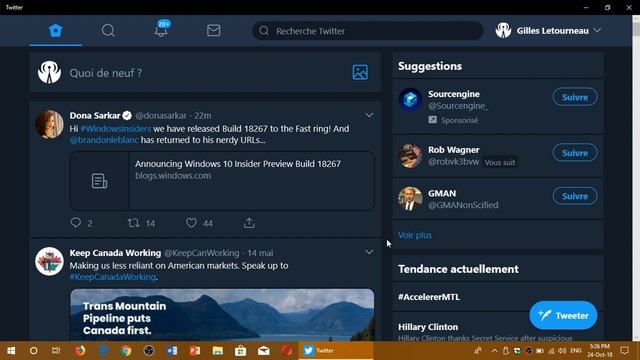The width and height of the screenshot is (640, 360).
Task: Open Keep Canada Working profile avatar
Action: click(49, 261)
